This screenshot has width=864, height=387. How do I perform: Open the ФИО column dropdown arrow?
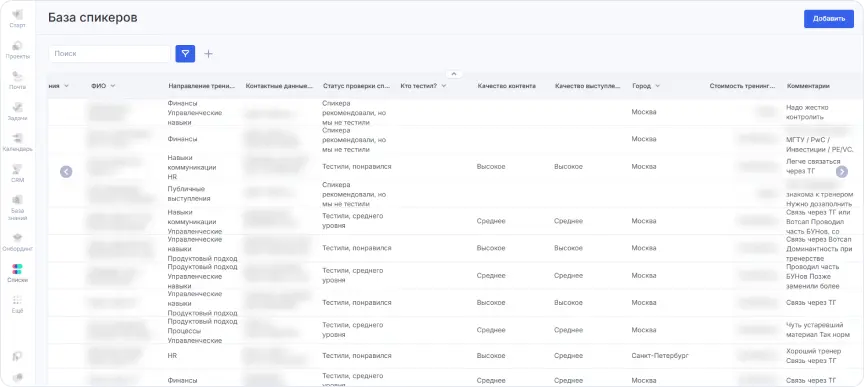click(x=112, y=86)
